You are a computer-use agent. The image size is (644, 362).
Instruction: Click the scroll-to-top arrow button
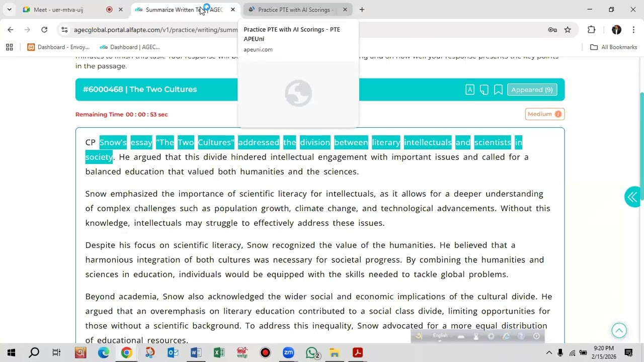coord(619,330)
